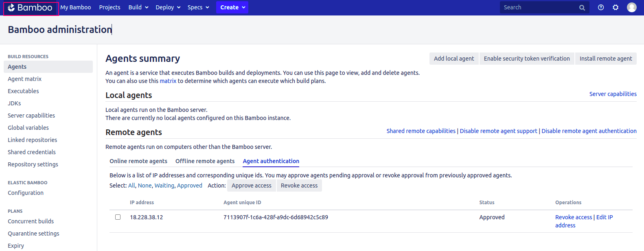Click Disable remote agent support
The height and width of the screenshot is (251, 644).
coord(499,131)
